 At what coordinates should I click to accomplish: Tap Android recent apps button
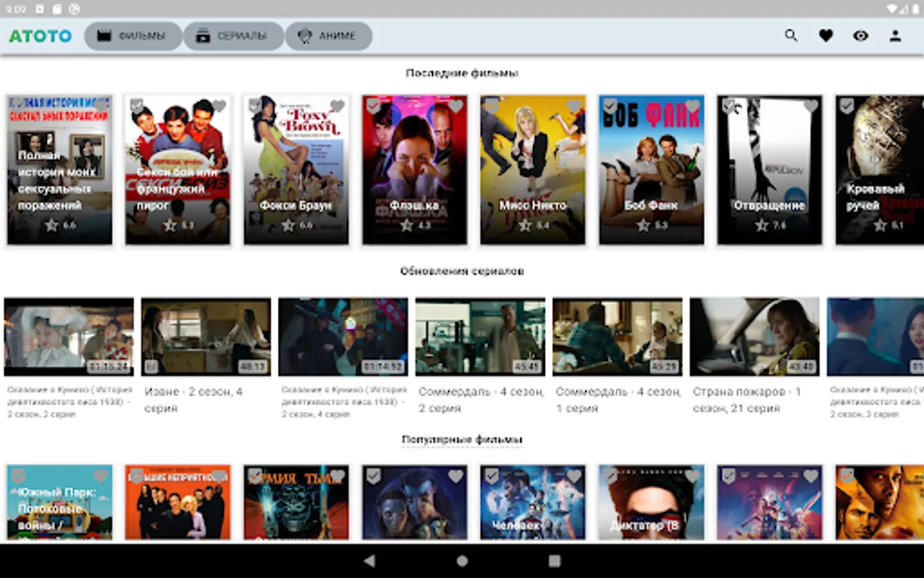(x=554, y=561)
